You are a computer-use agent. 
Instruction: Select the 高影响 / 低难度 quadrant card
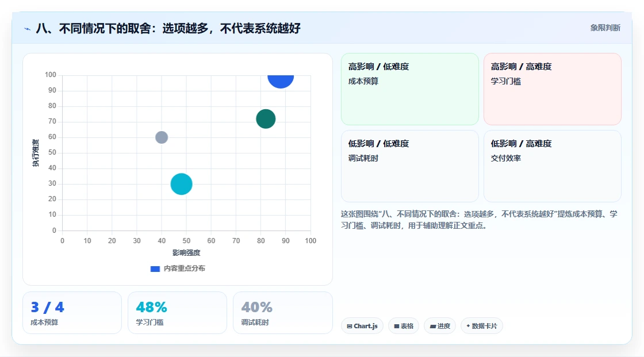coord(410,89)
